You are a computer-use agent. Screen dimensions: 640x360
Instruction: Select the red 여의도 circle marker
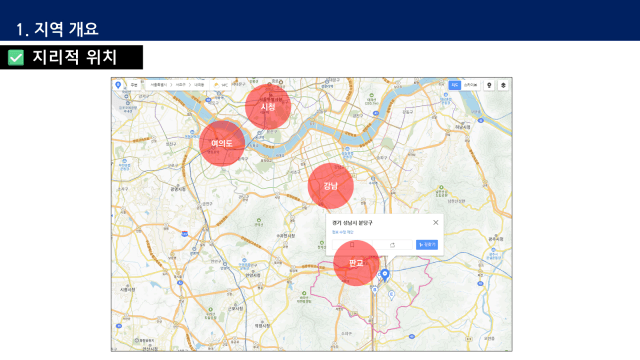(222, 143)
